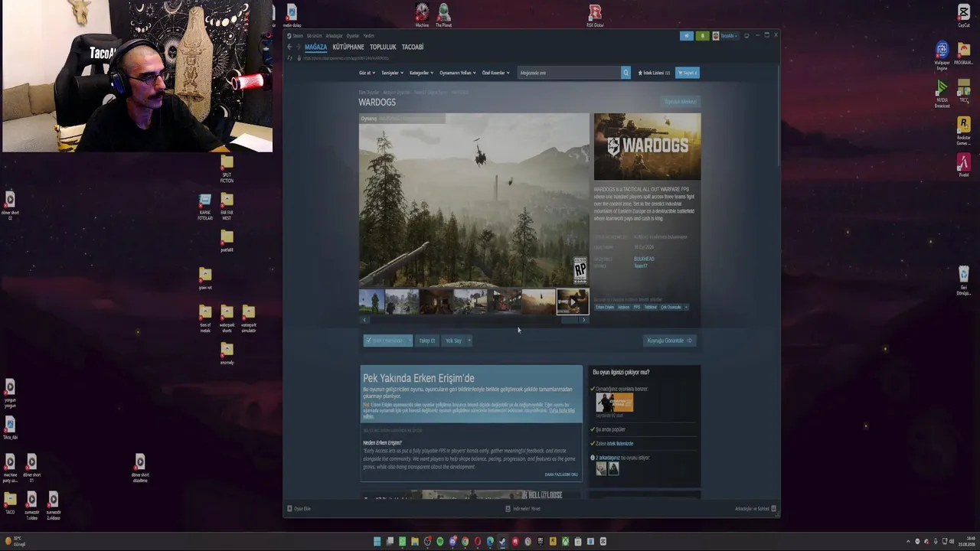Open the TACOABİ profile tab

coord(413,47)
